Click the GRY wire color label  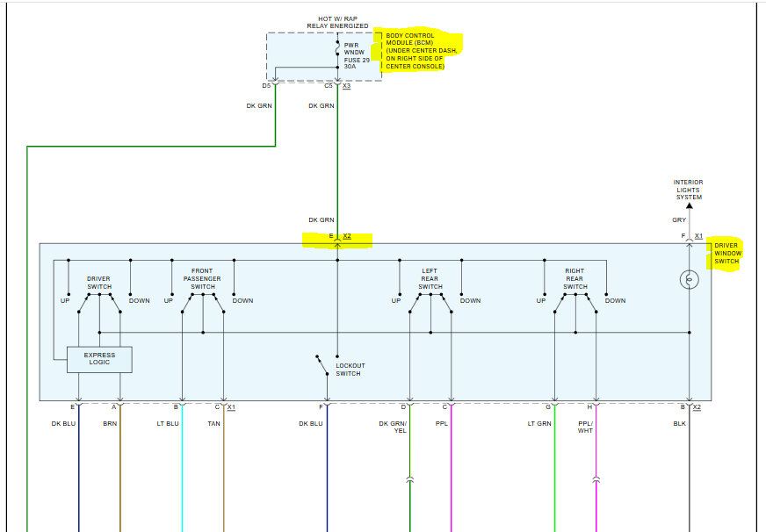[679, 220]
